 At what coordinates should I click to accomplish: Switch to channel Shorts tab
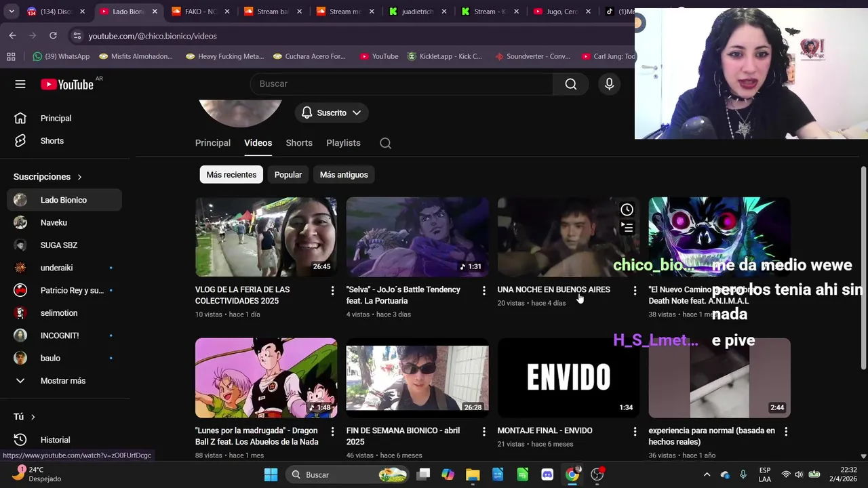coord(299,143)
